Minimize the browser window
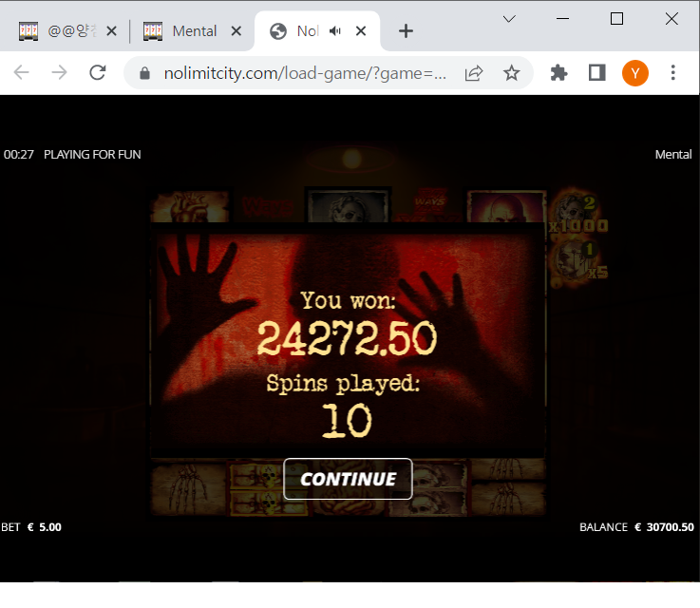 coord(562,19)
